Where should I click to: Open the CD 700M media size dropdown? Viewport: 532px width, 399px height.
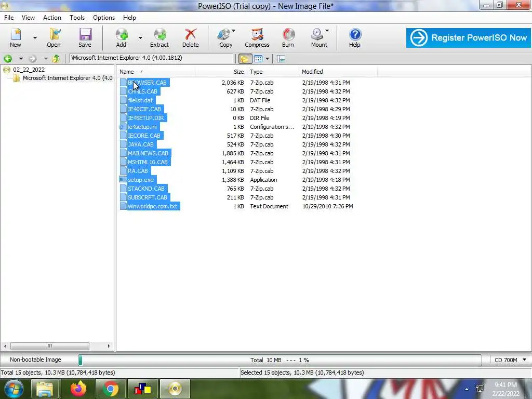tap(510, 360)
